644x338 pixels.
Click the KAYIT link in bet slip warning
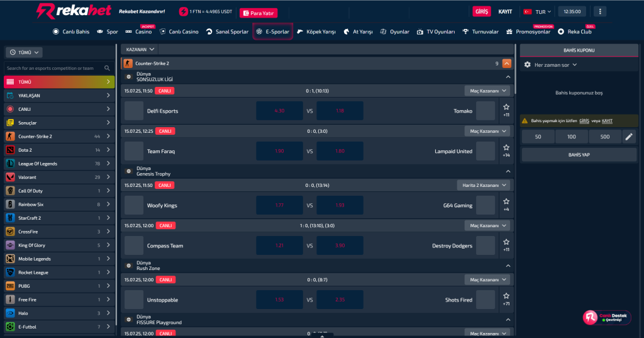pyautogui.click(x=607, y=121)
